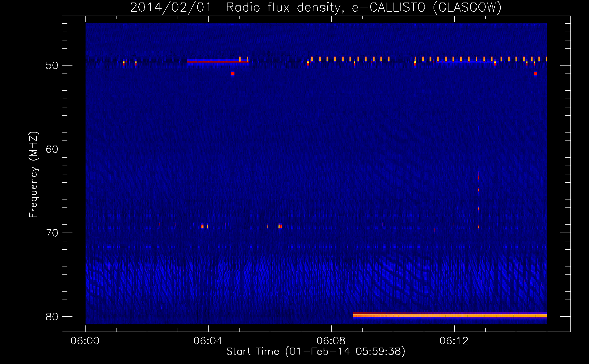Click the '50' frequency tick label

point(52,66)
